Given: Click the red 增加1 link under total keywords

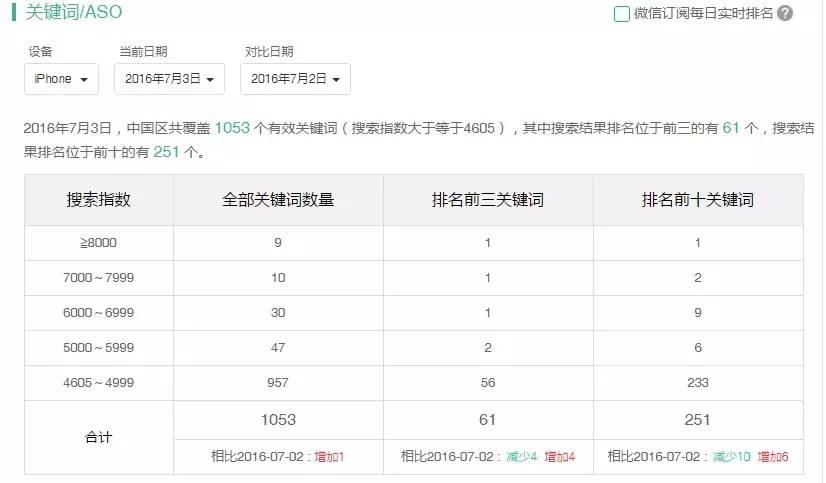Looking at the screenshot, I should click(330, 456).
